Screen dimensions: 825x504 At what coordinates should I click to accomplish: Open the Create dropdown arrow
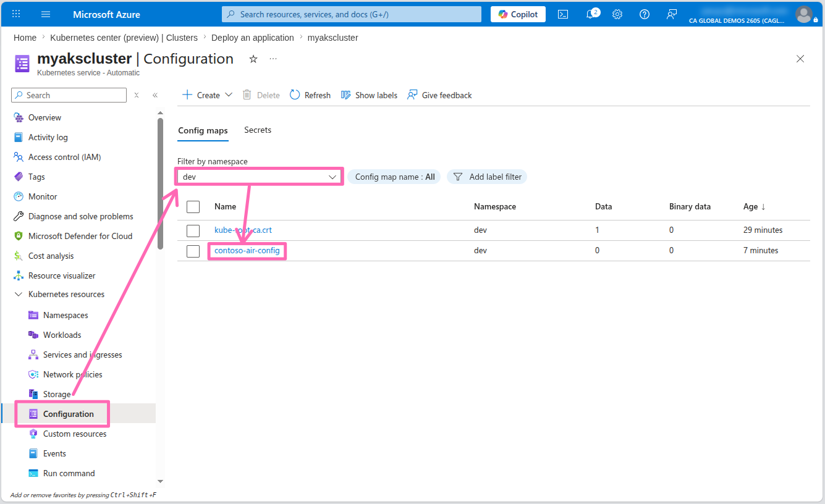pos(229,95)
